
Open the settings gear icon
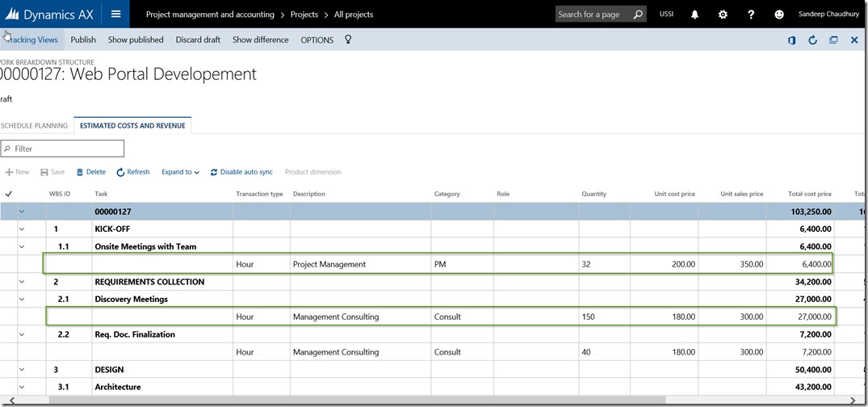pos(723,15)
